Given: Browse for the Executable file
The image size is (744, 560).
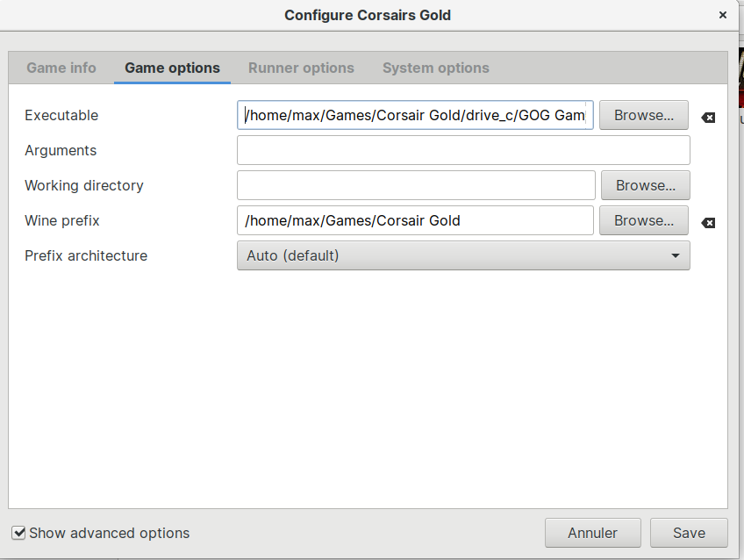Looking at the screenshot, I should click(643, 115).
